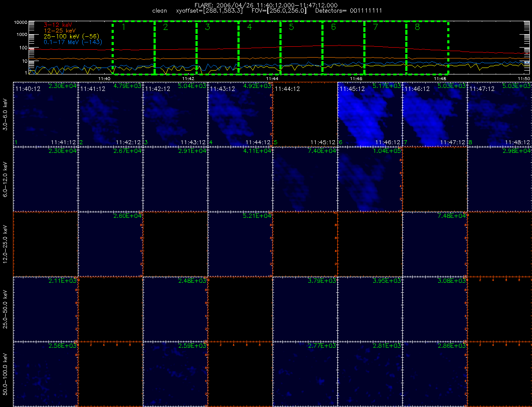The image size is (532, 407).
Task: Open the 3.0-6.0 keV image starting 11:45:12
Action: [x=370, y=114]
